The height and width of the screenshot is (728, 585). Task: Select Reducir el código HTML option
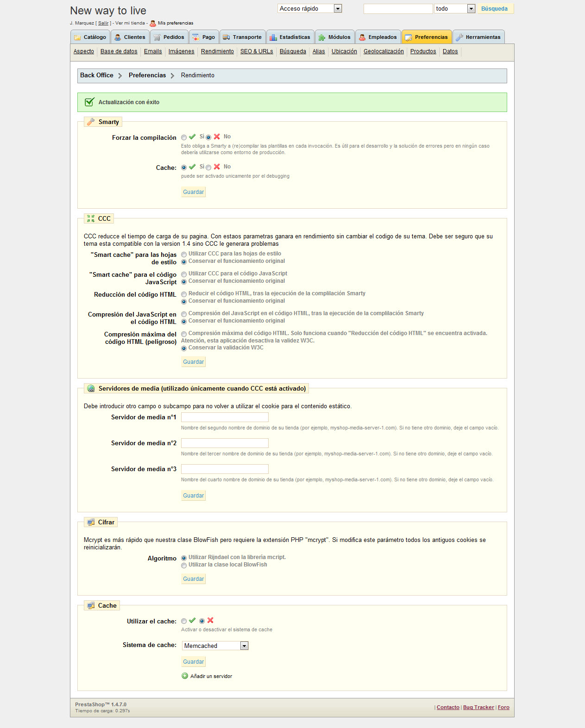(184, 294)
